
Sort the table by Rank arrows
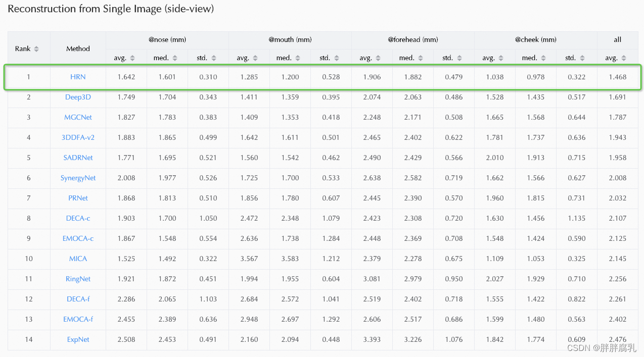pos(36,49)
